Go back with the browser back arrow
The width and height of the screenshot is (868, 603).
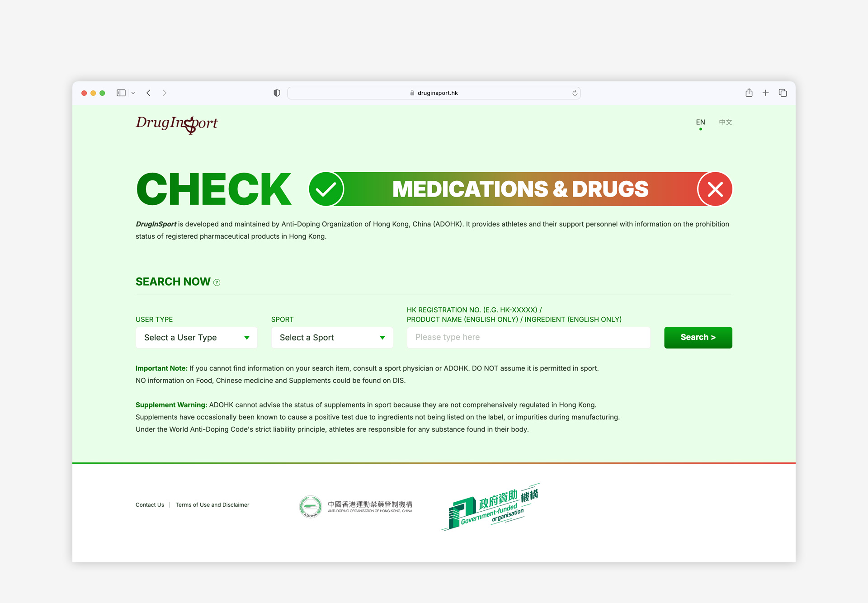(x=148, y=93)
